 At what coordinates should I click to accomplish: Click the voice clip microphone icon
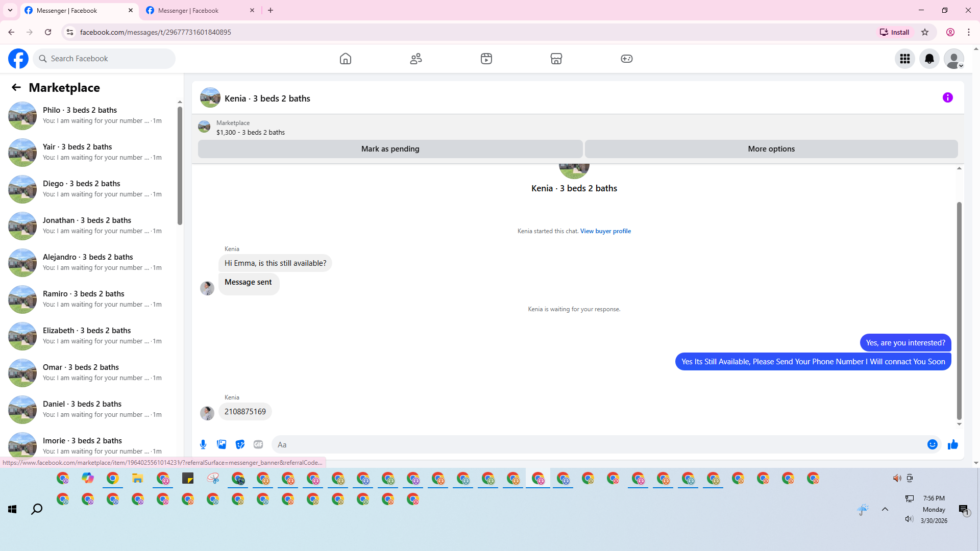click(203, 444)
